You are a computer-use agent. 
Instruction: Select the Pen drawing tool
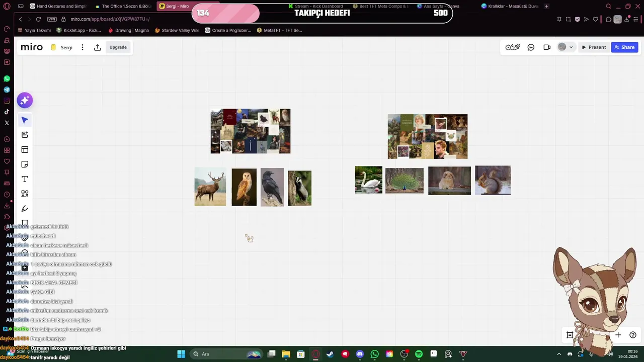tap(25, 209)
